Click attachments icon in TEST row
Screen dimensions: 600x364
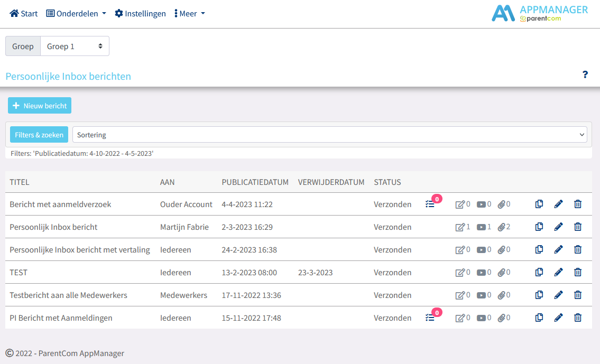pyautogui.click(x=501, y=273)
